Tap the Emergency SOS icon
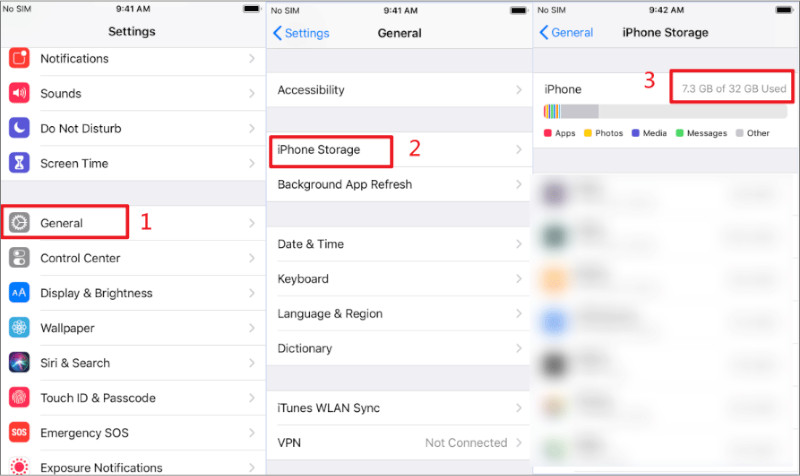The image size is (800, 476). click(20, 433)
